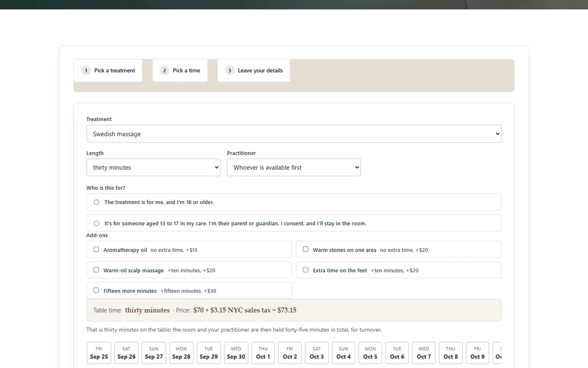Image resolution: width=588 pixels, height=368 pixels.
Task: Select Fri Oct 9 date button
Action: (x=477, y=353)
